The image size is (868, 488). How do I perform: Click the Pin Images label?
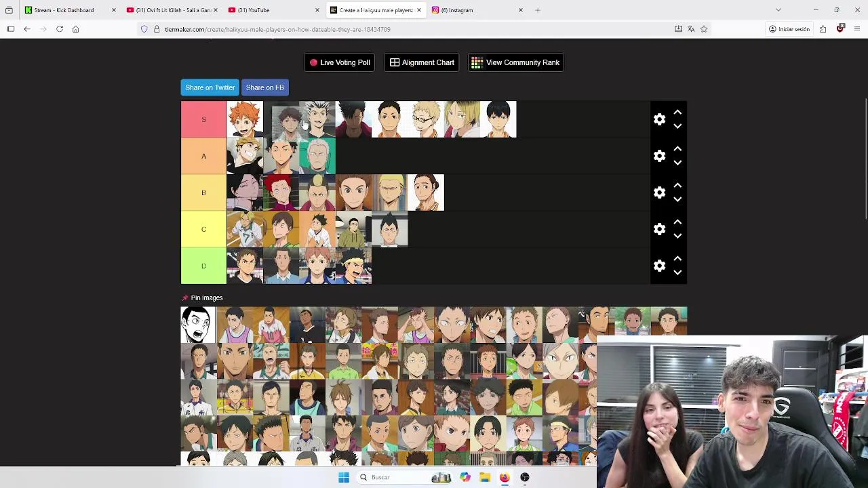point(206,298)
